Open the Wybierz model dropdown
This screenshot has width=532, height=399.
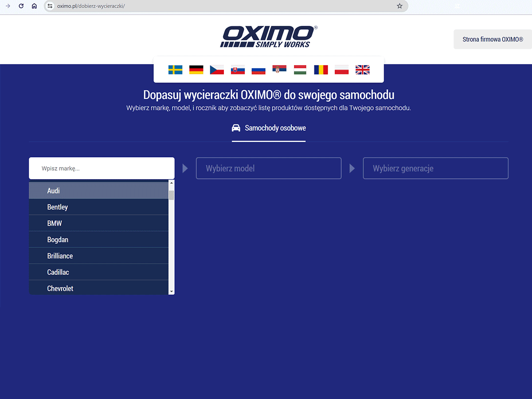[269, 168]
